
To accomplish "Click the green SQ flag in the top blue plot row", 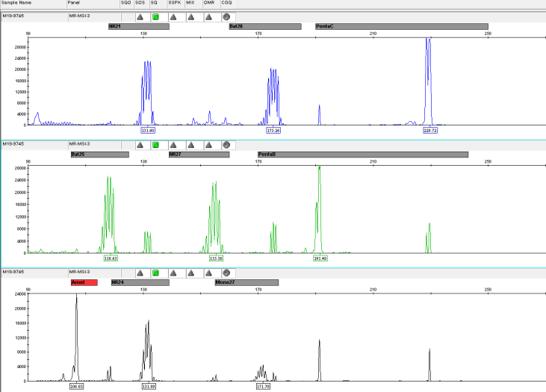I will click(155, 16).
